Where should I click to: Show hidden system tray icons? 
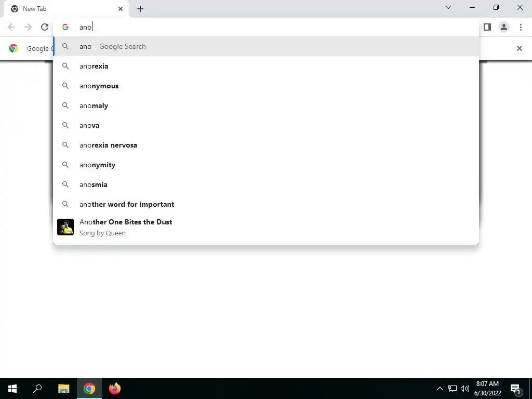pyautogui.click(x=440, y=389)
